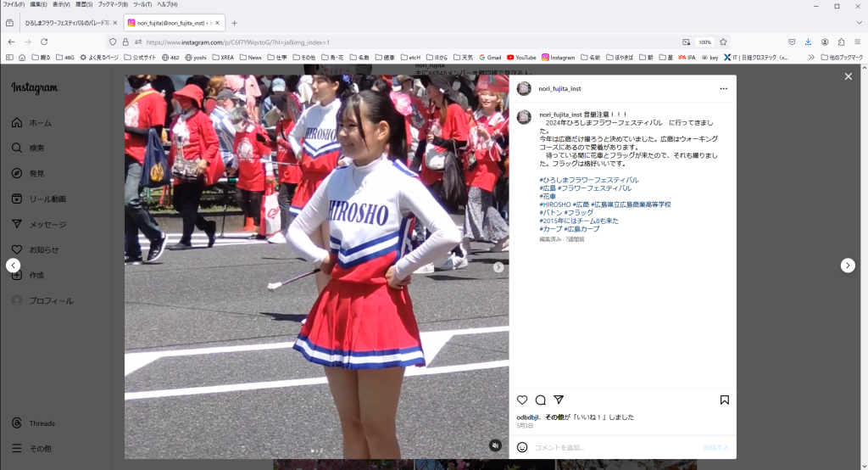Go to previous post with left arrow
Image resolution: width=868 pixels, height=470 pixels.
[14, 266]
